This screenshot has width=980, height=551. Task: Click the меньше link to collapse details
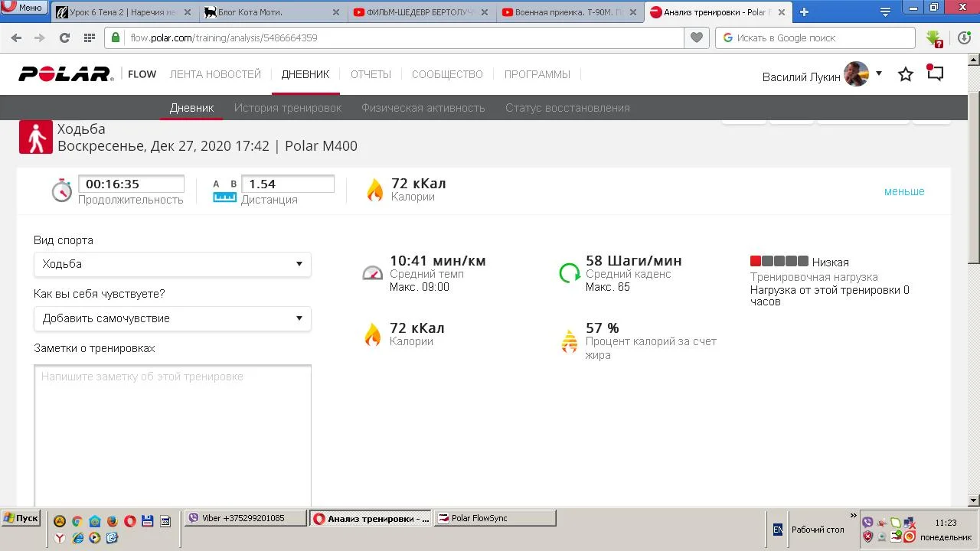point(904,191)
